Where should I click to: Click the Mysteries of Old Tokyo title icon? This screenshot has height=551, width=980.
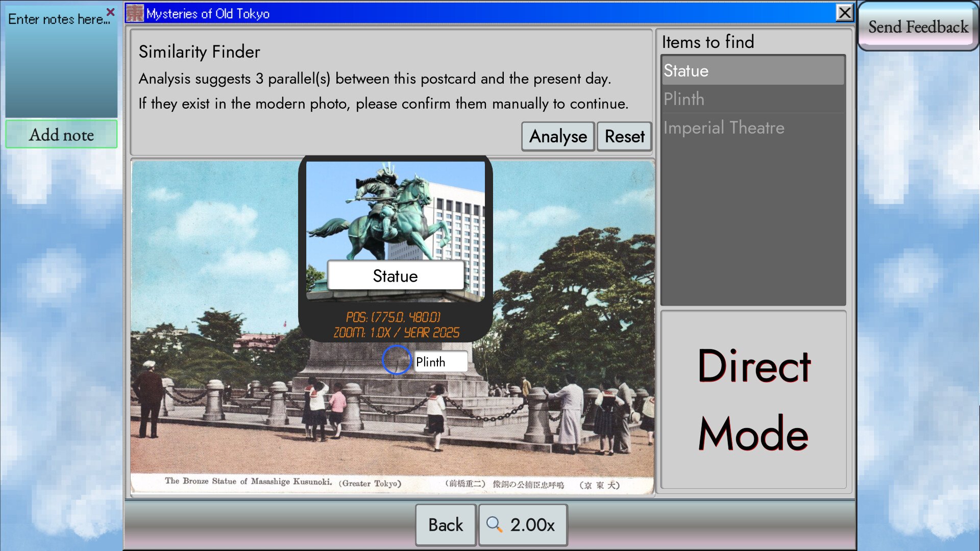click(135, 13)
